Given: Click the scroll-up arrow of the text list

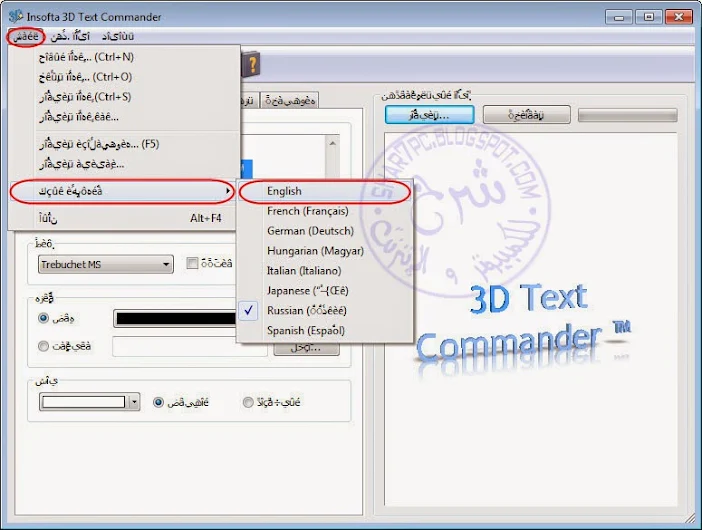Looking at the screenshot, I should (x=332, y=143).
